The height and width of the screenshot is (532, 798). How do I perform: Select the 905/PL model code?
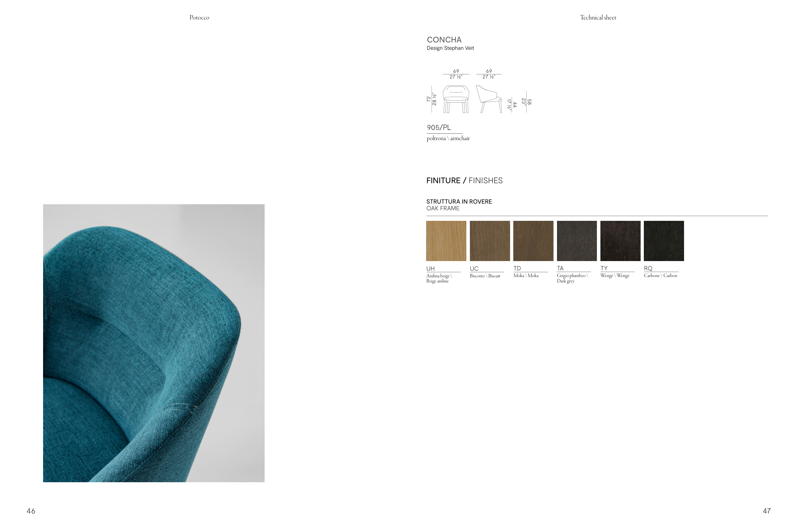tap(439, 128)
